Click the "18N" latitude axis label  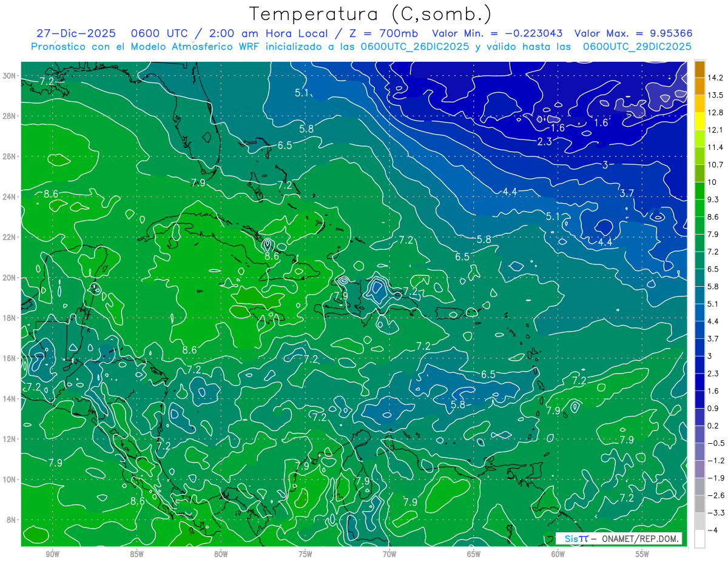(x=10, y=318)
